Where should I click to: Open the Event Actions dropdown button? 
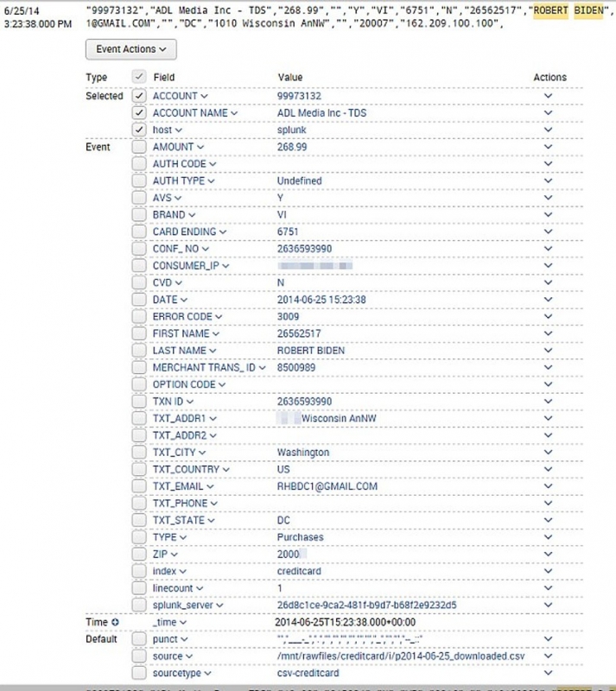[131, 49]
